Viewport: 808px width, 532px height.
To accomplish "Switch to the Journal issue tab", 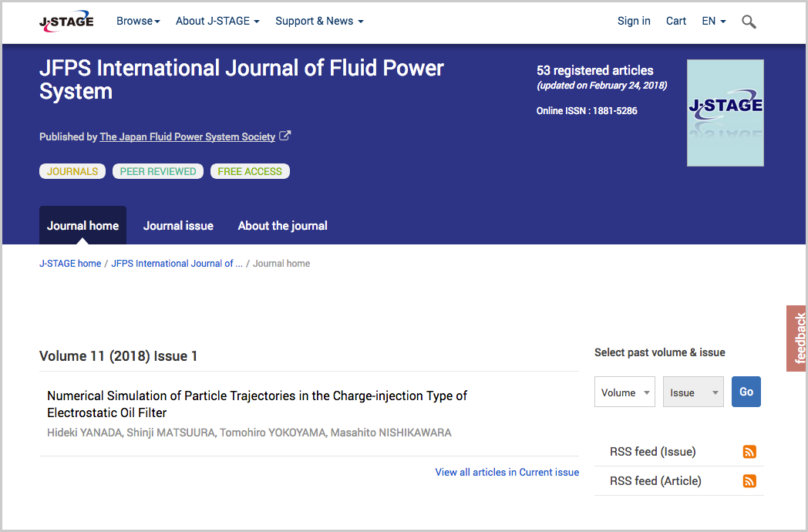I will (178, 225).
